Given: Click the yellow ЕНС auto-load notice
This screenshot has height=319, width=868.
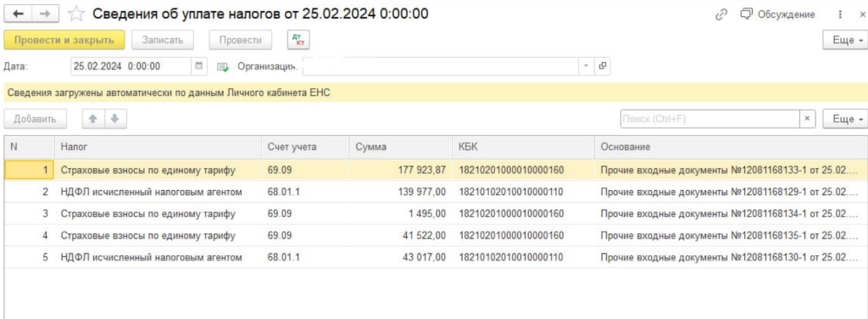Looking at the screenshot, I should [436, 92].
